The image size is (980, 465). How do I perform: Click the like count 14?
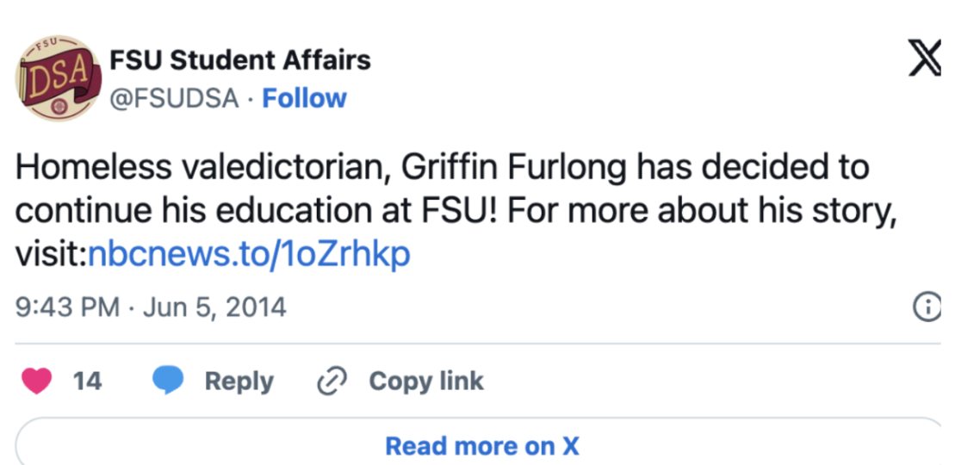tap(87, 381)
